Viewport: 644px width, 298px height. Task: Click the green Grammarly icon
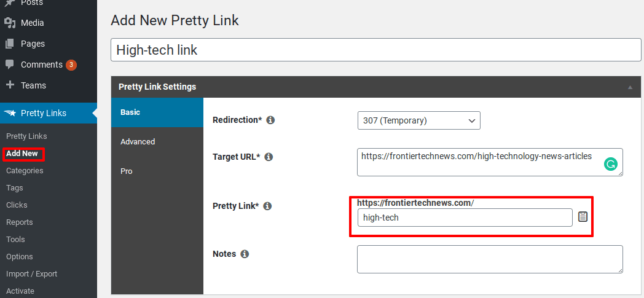coord(611,165)
